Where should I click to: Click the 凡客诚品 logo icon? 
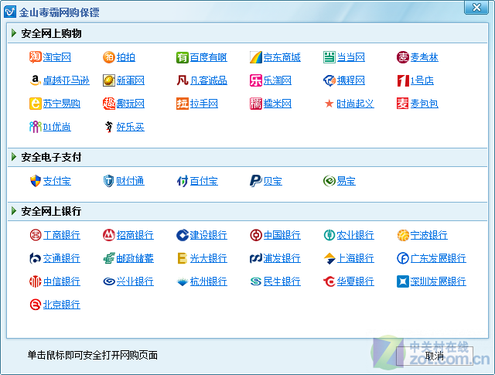pyautogui.click(x=182, y=80)
